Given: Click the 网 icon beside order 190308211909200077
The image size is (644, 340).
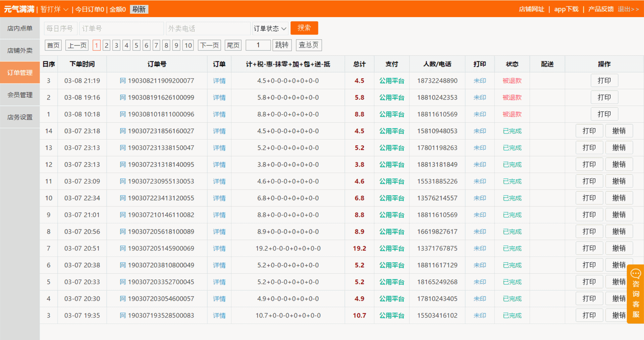Looking at the screenshot, I should [x=123, y=81].
